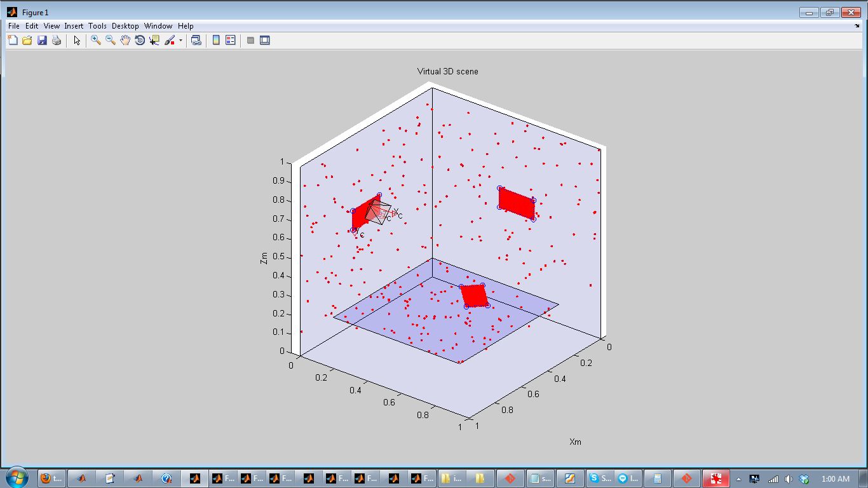The width and height of the screenshot is (868, 488).
Task: Expand the brush color dropdown arrow
Action: [179, 40]
